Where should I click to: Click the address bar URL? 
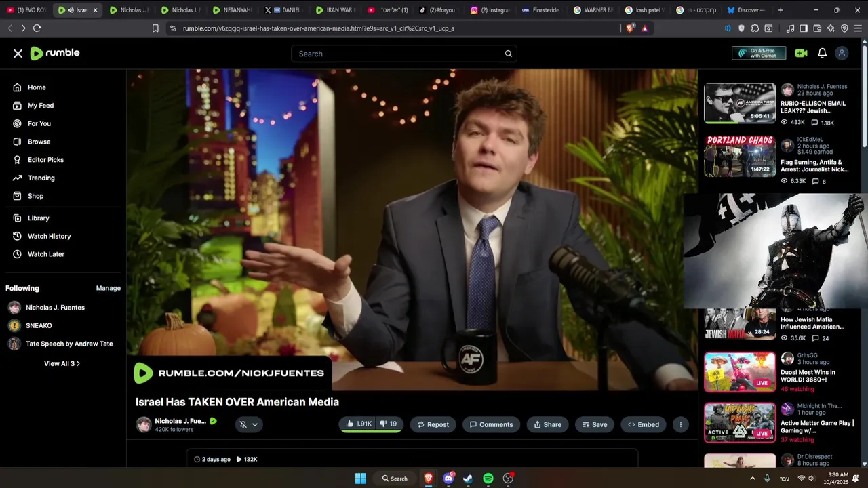[x=319, y=28]
